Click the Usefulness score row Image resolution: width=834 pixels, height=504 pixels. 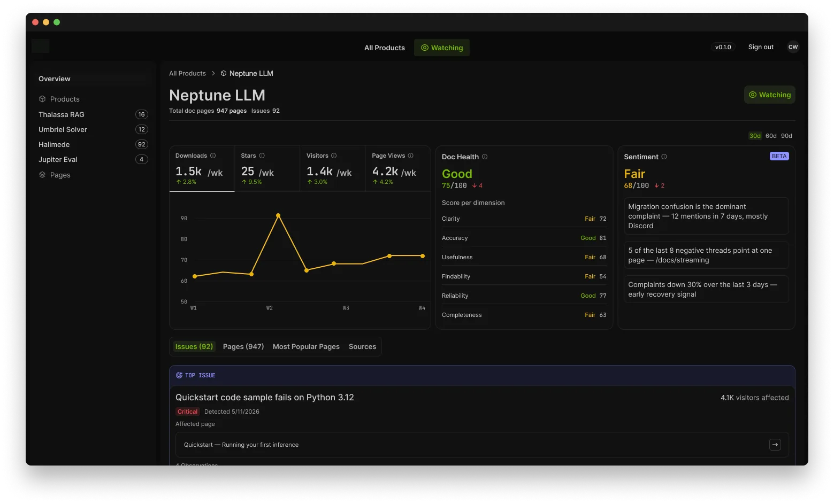524,257
